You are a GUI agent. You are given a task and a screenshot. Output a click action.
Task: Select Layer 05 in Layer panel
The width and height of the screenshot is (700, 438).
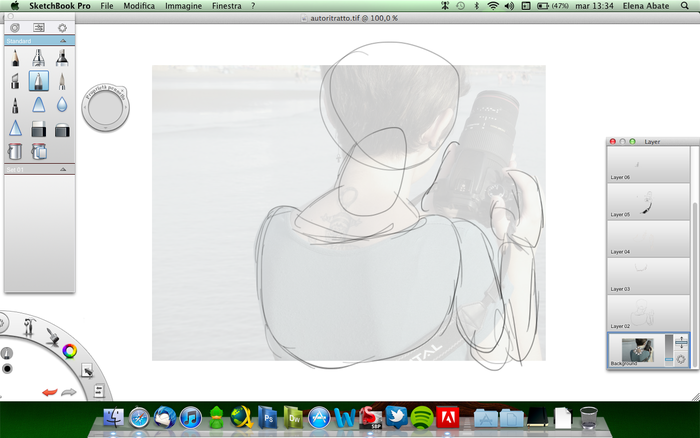tap(648, 201)
